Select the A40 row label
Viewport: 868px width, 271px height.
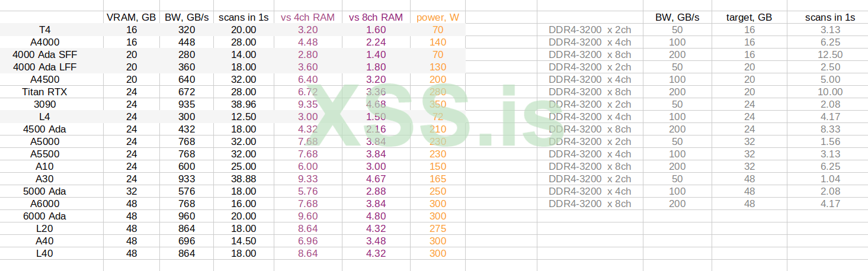[x=44, y=241]
